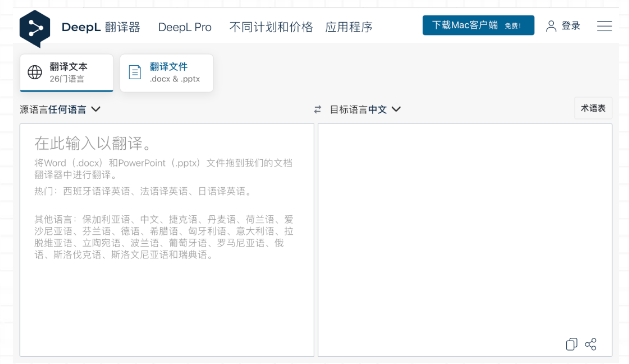The height and width of the screenshot is (364, 629).
Task: Open 应用程序 menu item
Action: coord(349,27)
